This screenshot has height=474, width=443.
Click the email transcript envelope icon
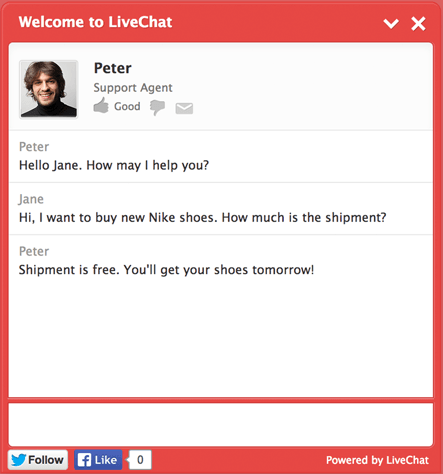[x=184, y=108]
